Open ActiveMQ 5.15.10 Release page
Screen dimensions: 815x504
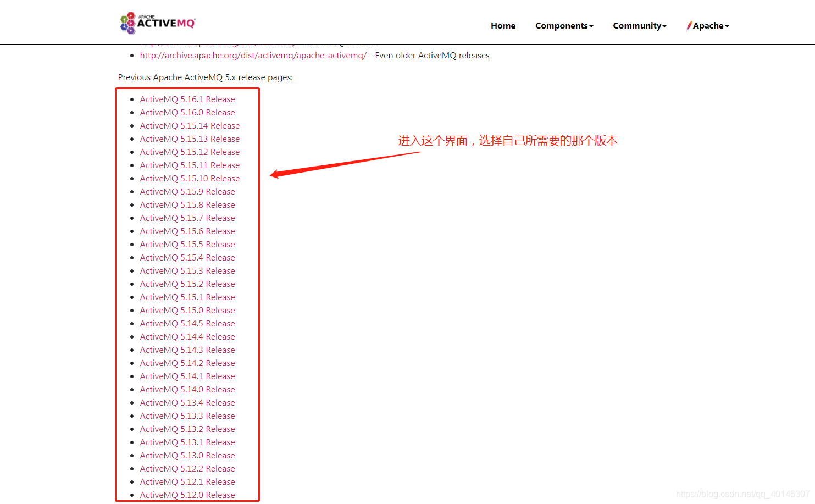click(190, 179)
